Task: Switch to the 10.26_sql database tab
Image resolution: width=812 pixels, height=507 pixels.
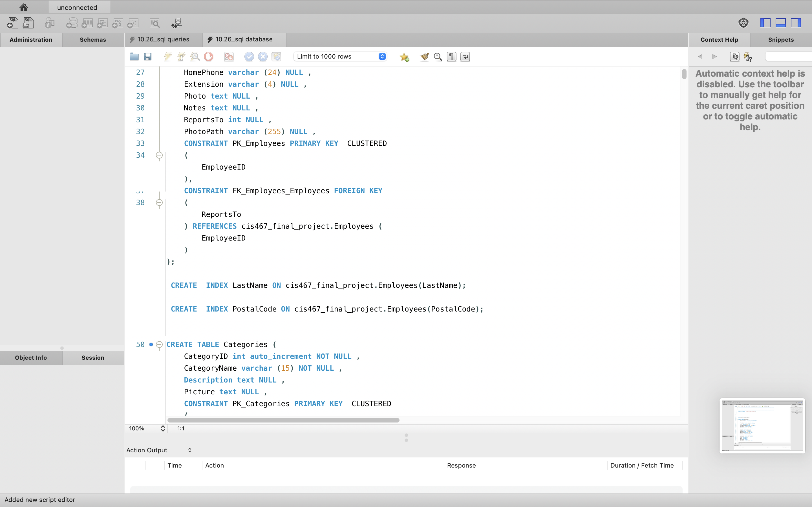Action: pos(243,39)
